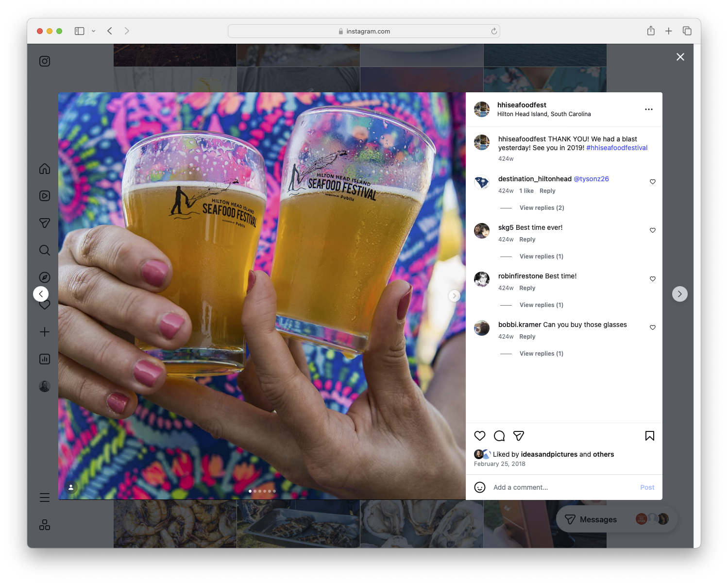Reply to bobbi.kramer's comment
Image resolution: width=728 pixels, height=584 pixels.
coord(527,337)
